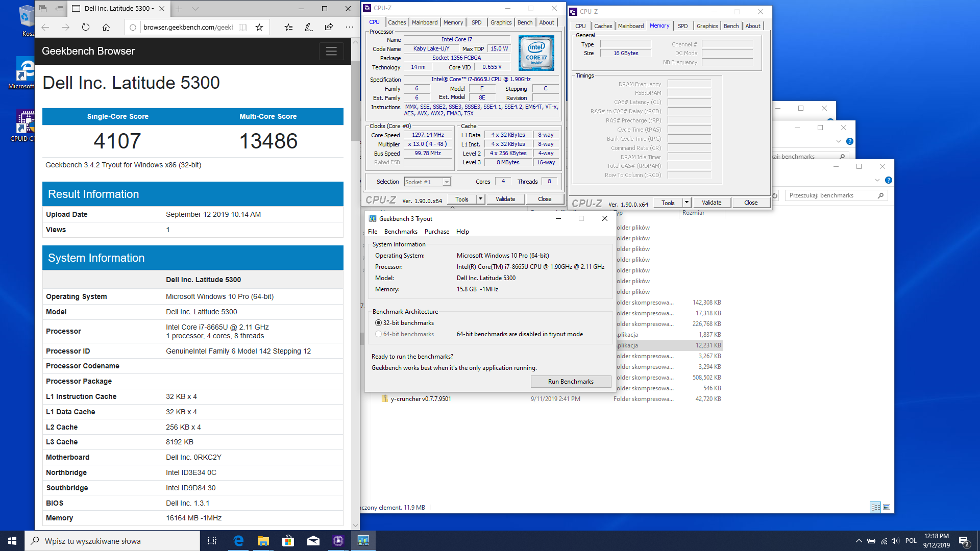Screen dimensions: 980x551
Task: Click the Edge forward arrow
Action: pyautogui.click(x=65, y=27)
